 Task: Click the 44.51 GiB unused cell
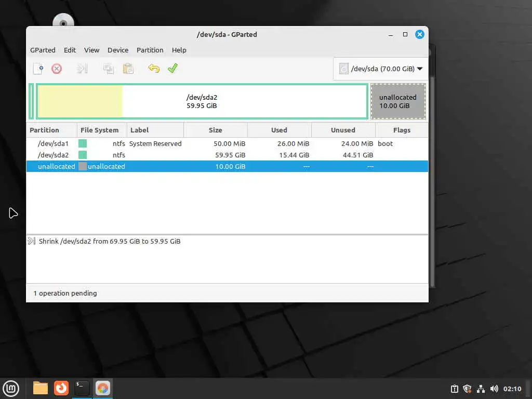pos(358,155)
